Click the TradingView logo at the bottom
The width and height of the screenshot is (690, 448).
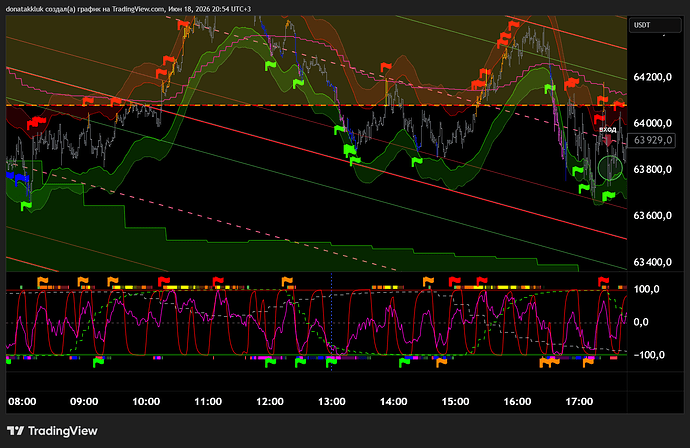click(x=52, y=431)
